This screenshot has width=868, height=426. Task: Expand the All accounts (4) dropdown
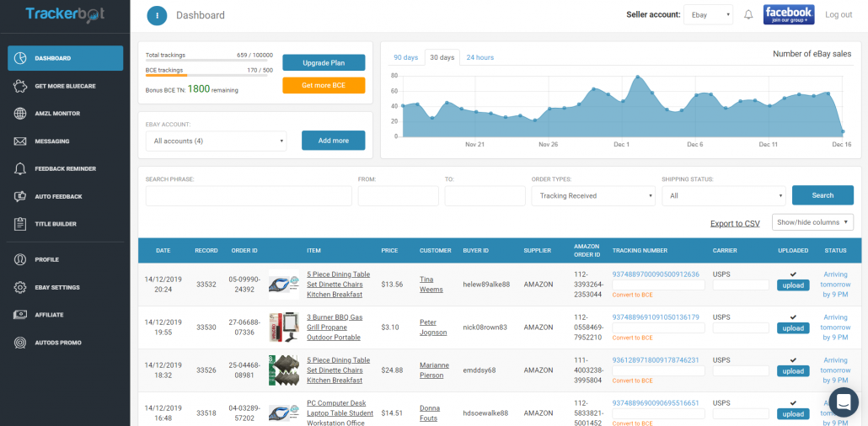[217, 141]
